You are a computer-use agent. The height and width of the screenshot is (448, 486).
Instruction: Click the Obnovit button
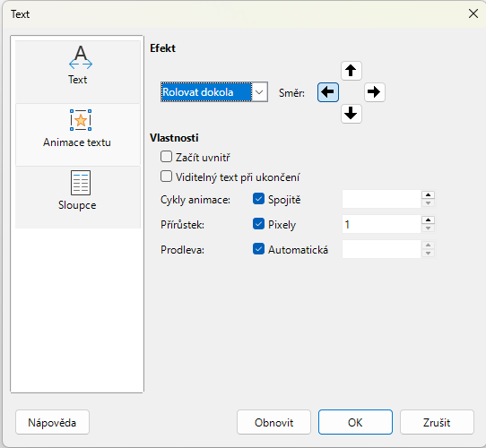point(273,422)
